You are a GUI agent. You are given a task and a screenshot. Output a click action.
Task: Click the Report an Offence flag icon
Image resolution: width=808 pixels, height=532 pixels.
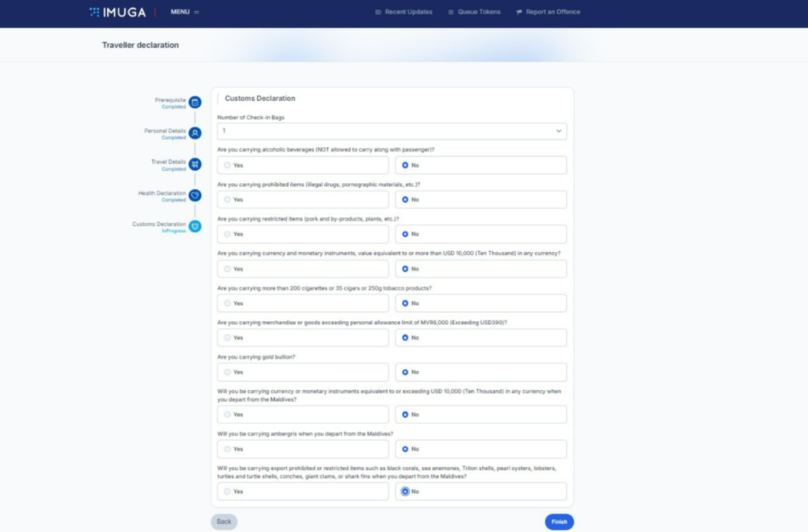(519, 12)
